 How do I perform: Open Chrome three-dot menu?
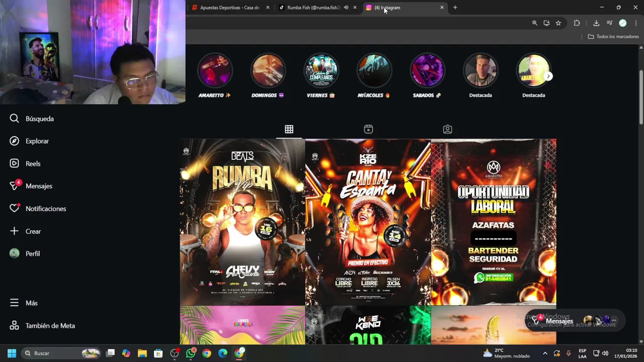(x=636, y=23)
